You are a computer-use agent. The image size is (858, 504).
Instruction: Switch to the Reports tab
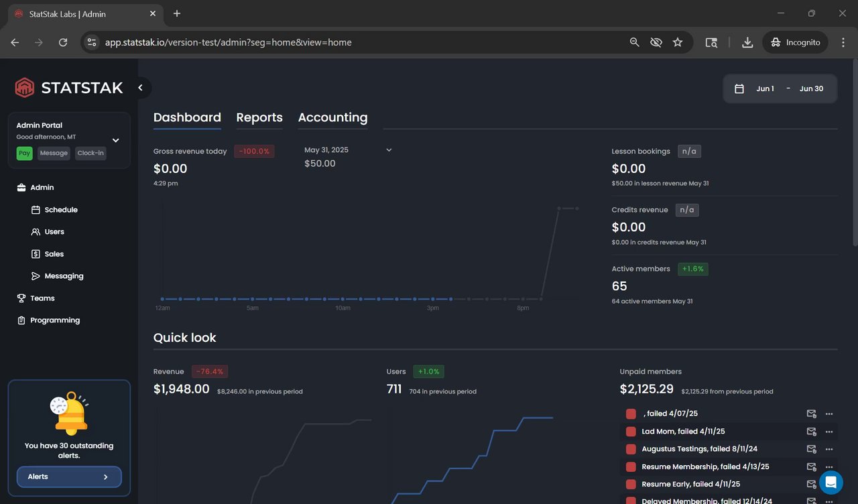click(259, 117)
